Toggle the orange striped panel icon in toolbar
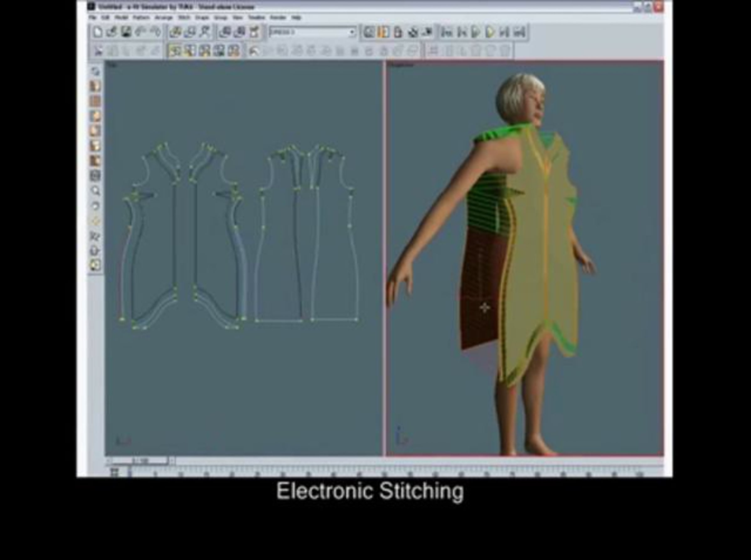The image size is (751, 560). pyautogui.click(x=384, y=33)
